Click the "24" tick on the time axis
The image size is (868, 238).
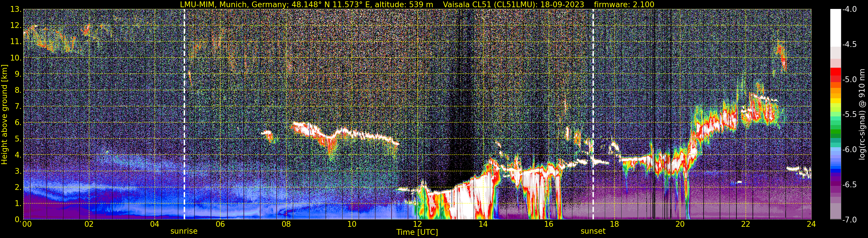pyautogui.click(x=812, y=224)
